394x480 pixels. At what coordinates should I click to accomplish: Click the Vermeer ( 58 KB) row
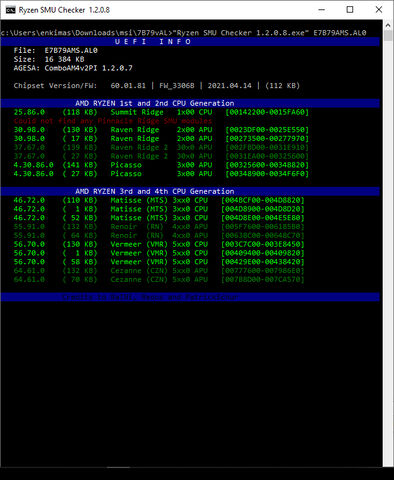pyautogui.click(x=159, y=262)
